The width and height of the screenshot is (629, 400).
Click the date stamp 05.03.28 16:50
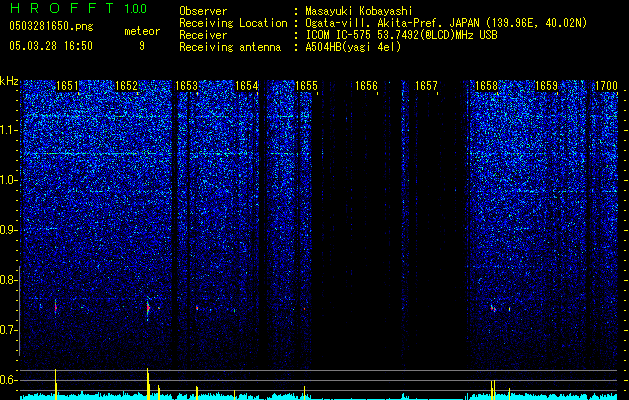coord(51,46)
